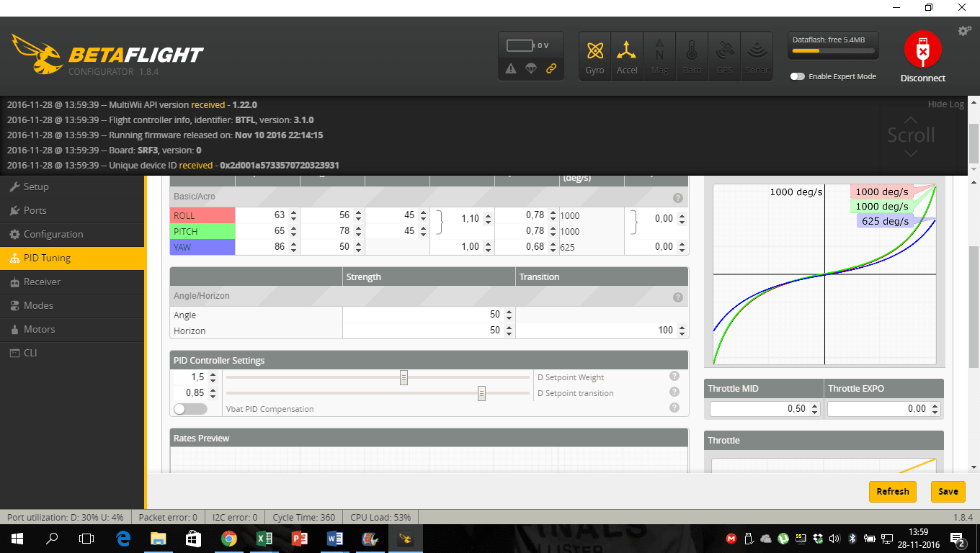Click the log Scroll control
Viewport: 980px width, 553px height.
coord(911,135)
